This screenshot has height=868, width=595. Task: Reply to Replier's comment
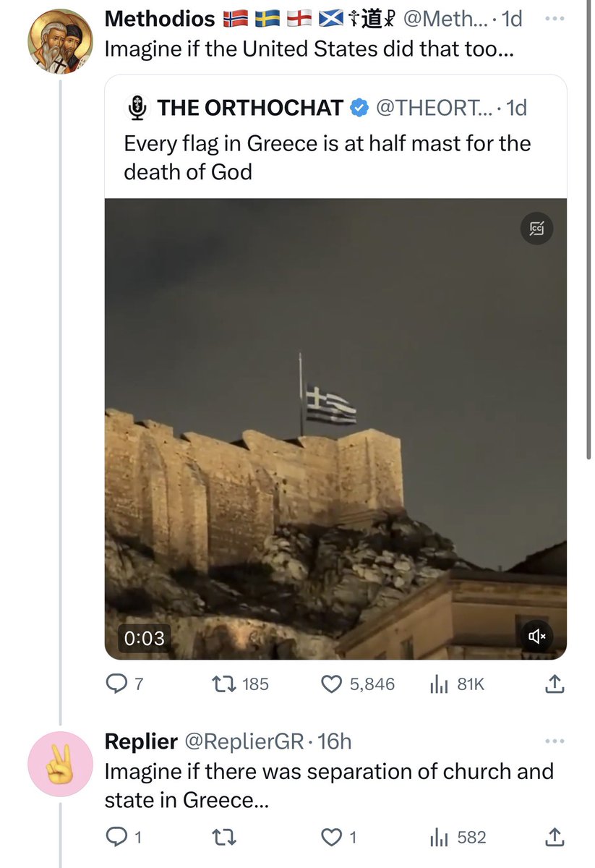point(124,838)
